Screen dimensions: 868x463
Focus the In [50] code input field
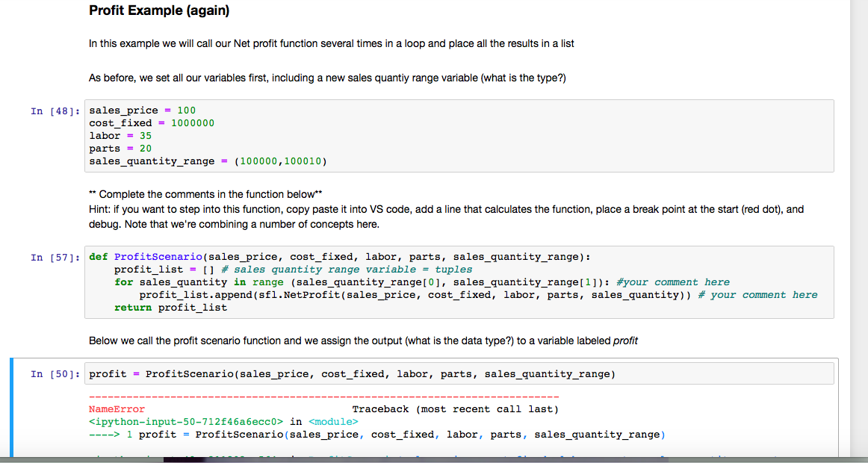pos(459,374)
